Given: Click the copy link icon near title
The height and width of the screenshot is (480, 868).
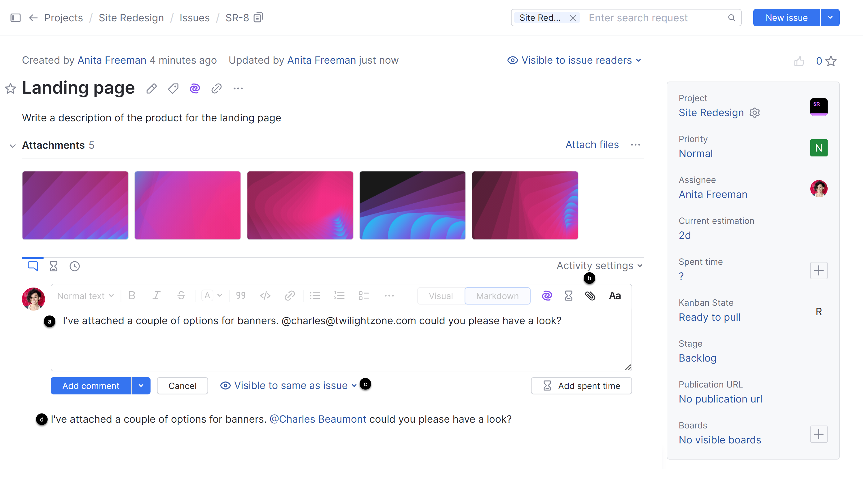Looking at the screenshot, I should pos(216,89).
